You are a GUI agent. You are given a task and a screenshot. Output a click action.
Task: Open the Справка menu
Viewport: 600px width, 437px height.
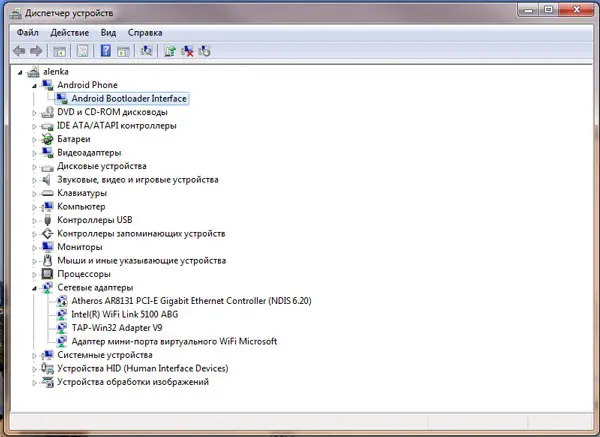145,33
